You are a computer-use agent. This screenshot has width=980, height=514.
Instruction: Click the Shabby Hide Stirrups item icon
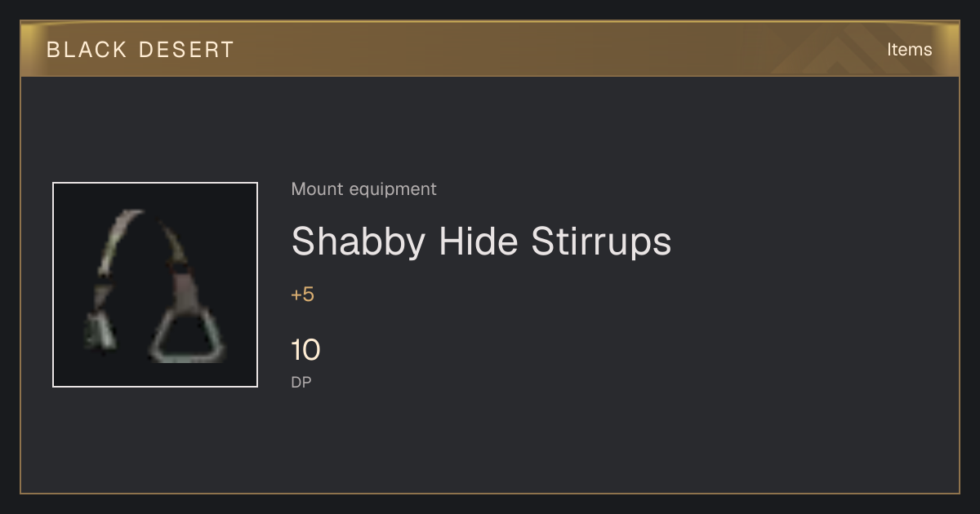(x=155, y=285)
